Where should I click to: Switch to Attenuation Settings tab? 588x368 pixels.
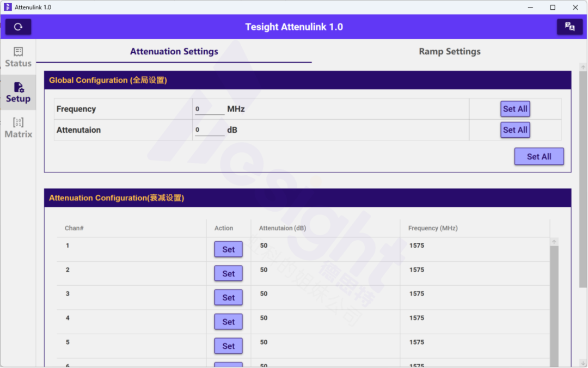[x=174, y=51]
